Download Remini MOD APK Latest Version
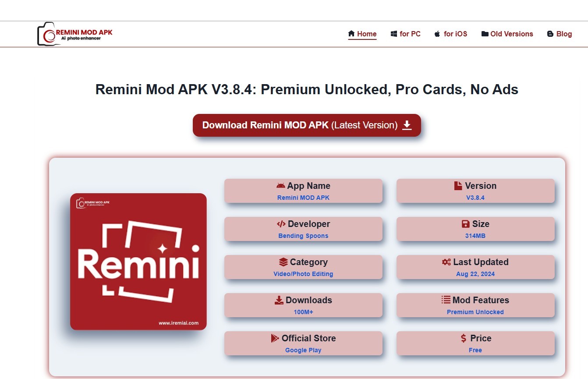Image resolution: width=588 pixels, height=379 pixels. pyautogui.click(x=307, y=125)
